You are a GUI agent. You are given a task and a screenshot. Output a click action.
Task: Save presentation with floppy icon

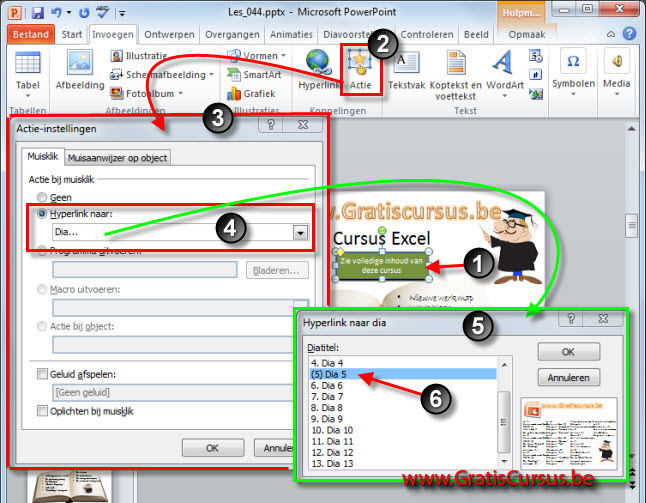[x=37, y=13]
